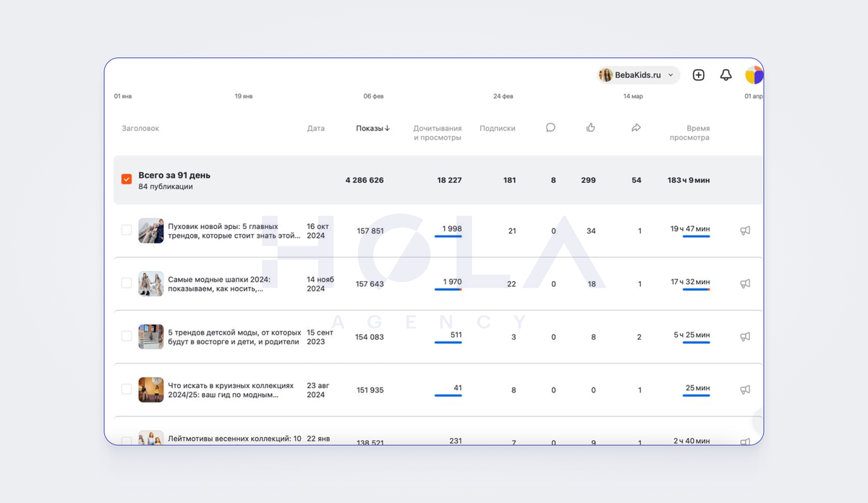The height and width of the screenshot is (503, 868).
Task: Click total reads value 18 227
Action: (x=449, y=180)
